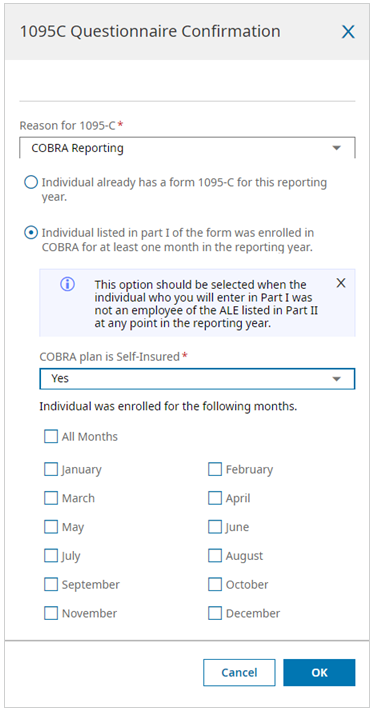Select 'Individual already has a form 1095-C' option
The image size is (376, 713).
30,183
